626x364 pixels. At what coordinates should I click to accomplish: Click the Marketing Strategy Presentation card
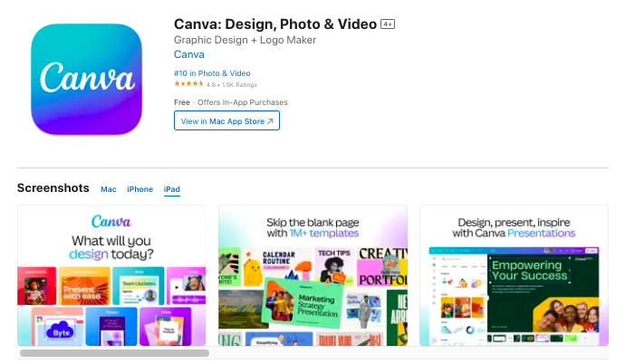(303, 304)
